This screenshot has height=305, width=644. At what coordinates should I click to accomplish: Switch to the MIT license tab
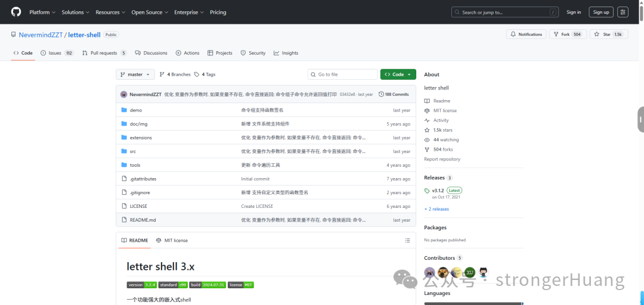point(172,240)
